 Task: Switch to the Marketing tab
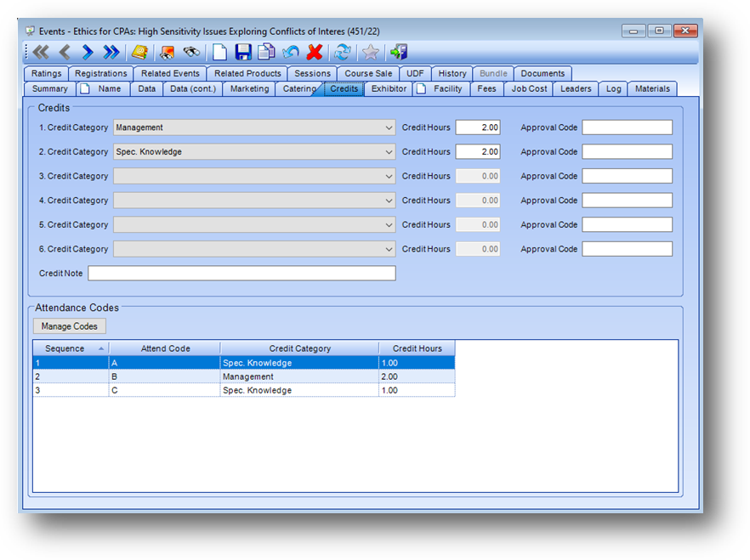click(x=249, y=89)
